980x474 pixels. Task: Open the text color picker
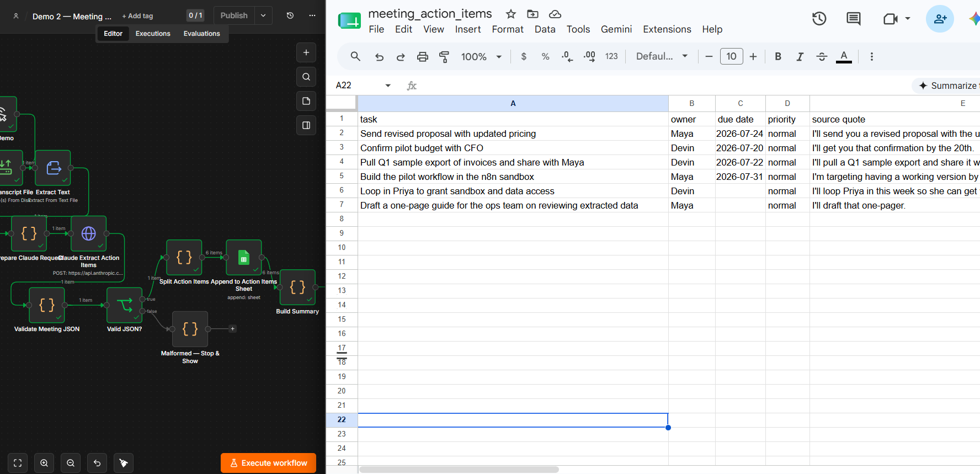844,56
